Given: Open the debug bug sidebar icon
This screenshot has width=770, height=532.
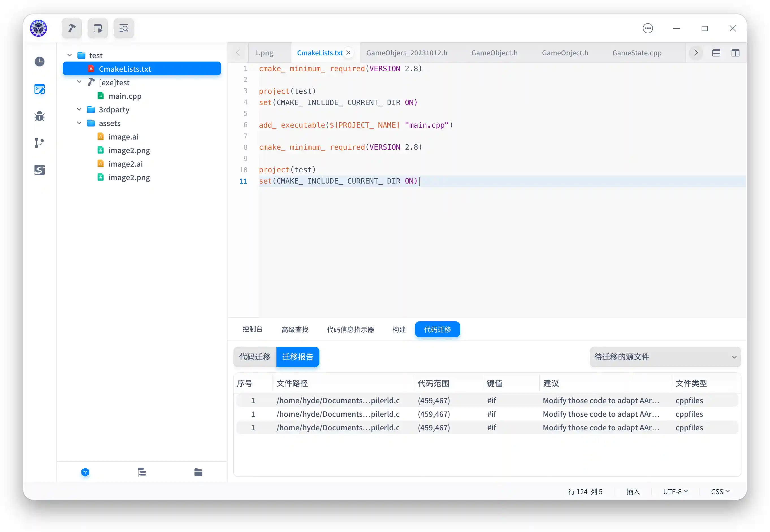Looking at the screenshot, I should (x=39, y=116).
